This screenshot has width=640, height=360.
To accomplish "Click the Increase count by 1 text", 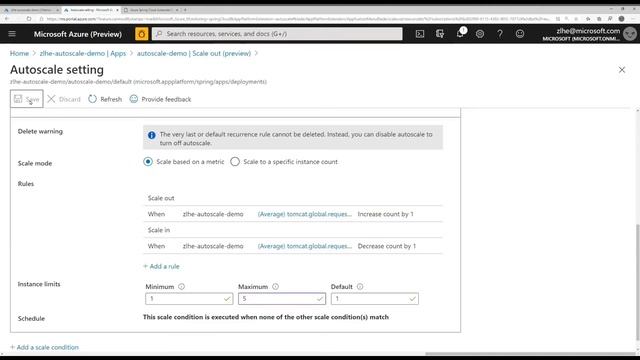I will coord(386,214).
